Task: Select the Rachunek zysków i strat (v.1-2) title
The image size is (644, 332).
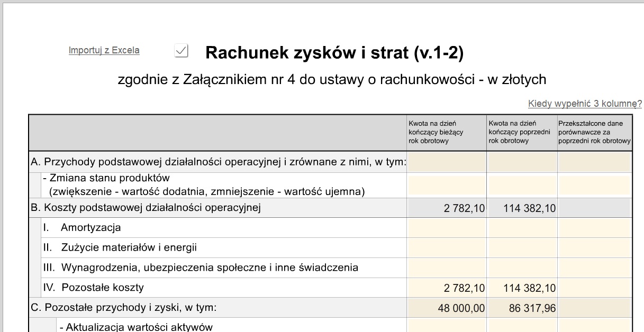Action: pyautogui.click(x=334, y=52)
